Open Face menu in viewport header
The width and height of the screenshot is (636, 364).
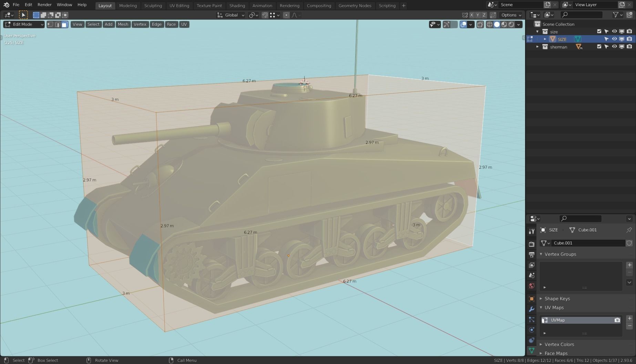coord(171,24)
